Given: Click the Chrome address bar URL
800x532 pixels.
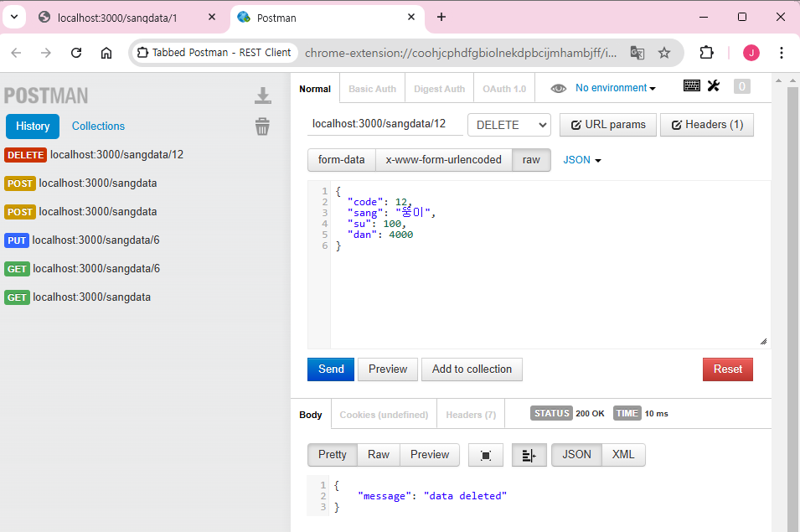Looking at the screenshot, I should coord(461,53).
